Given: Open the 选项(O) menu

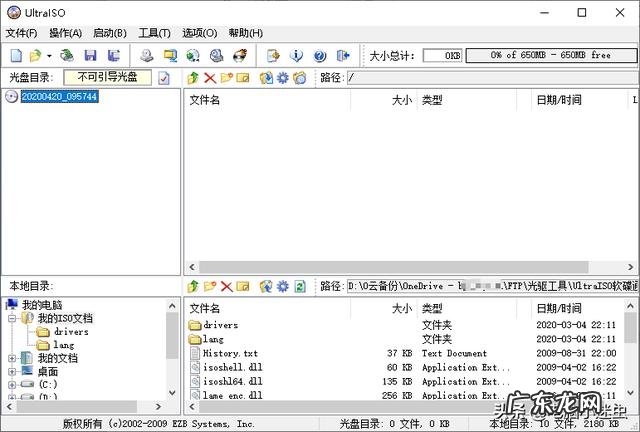Looking at the screenshot, I should [199, 33].
